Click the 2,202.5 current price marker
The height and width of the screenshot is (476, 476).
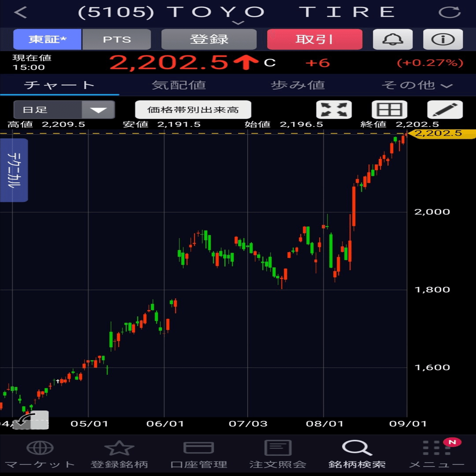tap(441, 133)
